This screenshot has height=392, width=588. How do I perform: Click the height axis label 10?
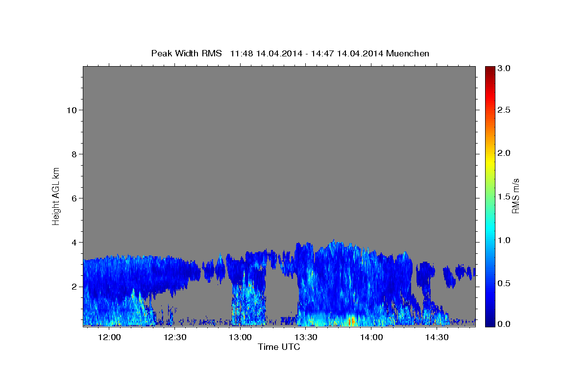point(72,110)
